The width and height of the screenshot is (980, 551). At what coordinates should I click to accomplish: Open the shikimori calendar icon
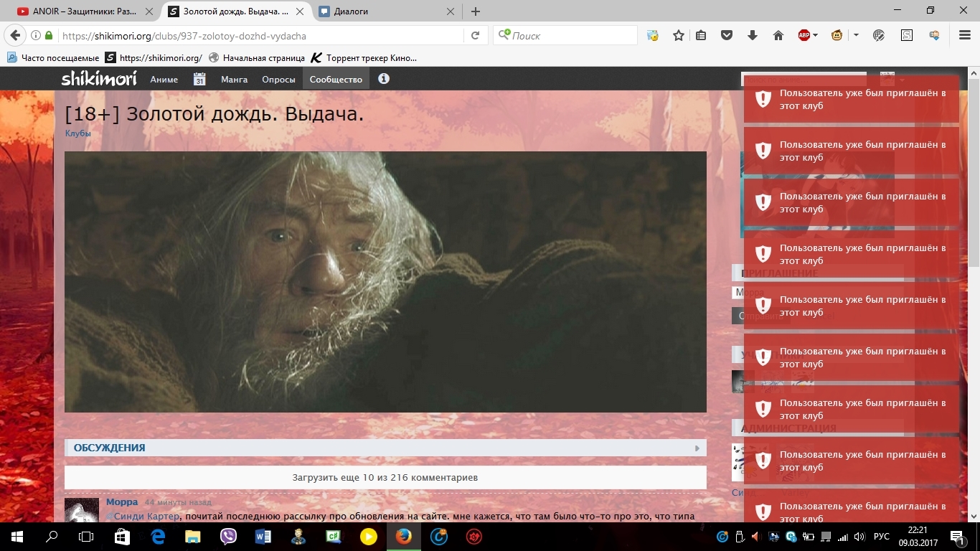point(199,80)
